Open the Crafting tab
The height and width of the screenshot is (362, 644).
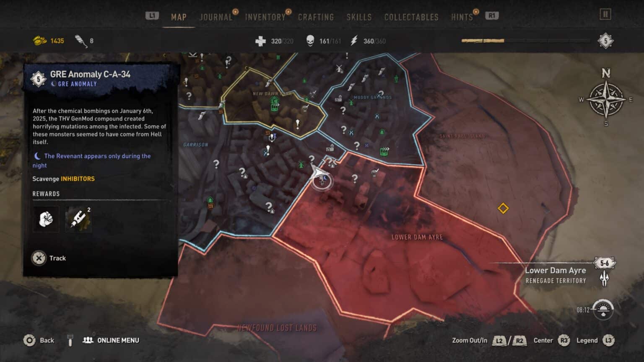[316, 17]
